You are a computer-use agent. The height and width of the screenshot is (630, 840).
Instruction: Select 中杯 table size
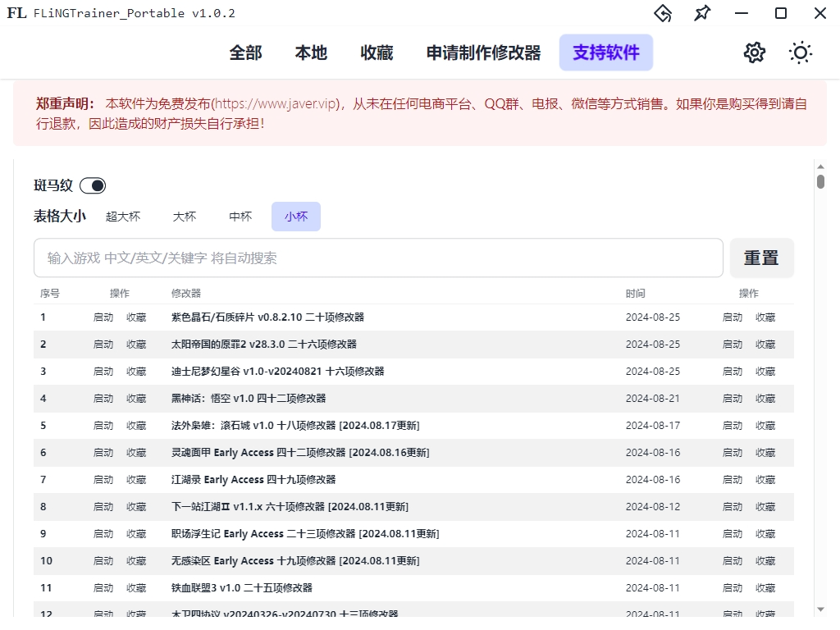click(x=240, y=216)
